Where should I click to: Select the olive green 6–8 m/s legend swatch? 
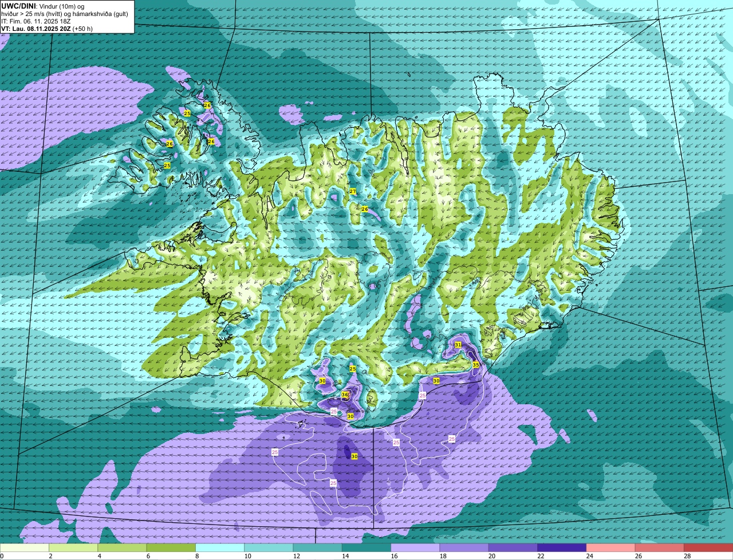pos(171,547)
